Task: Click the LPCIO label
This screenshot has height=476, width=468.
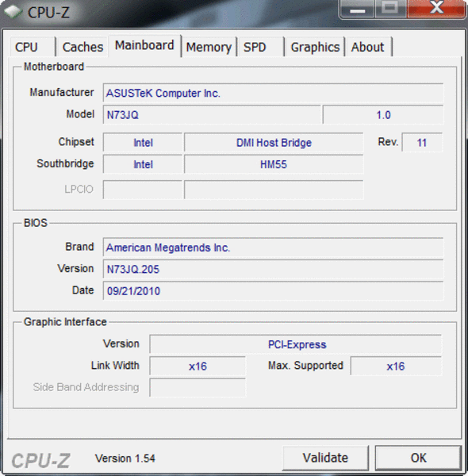Action: click(x=79, y=189)
